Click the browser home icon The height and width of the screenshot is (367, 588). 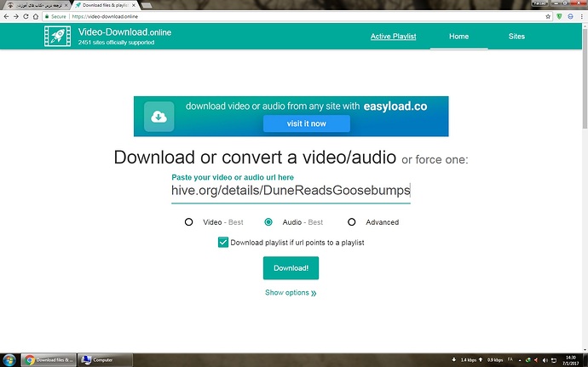[36, 16]
